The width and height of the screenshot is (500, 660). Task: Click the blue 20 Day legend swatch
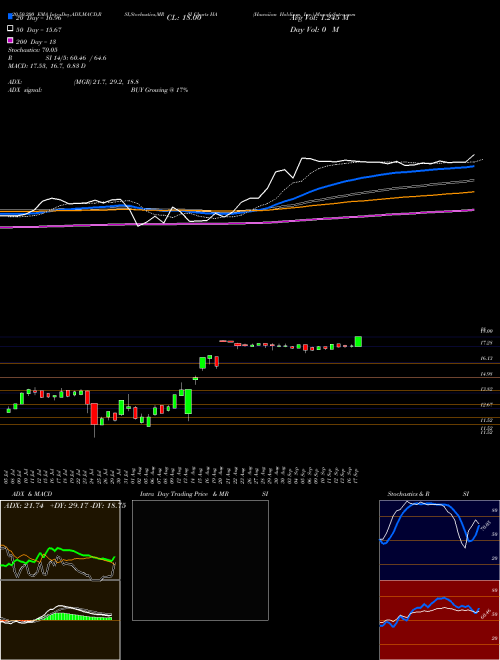pyautogui.click(x=11, y=16)
